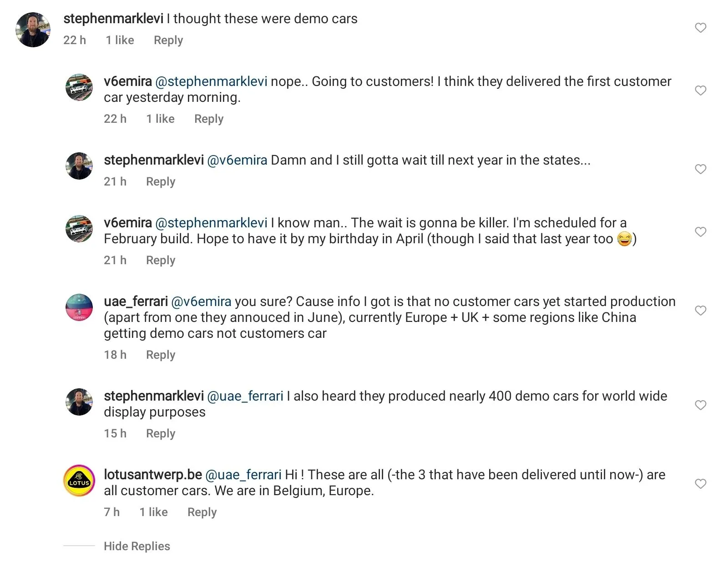Viewport: 728px width, 562px height.
Task: Tap heart on "wait till next year" reply
Action: coord(700,169)
